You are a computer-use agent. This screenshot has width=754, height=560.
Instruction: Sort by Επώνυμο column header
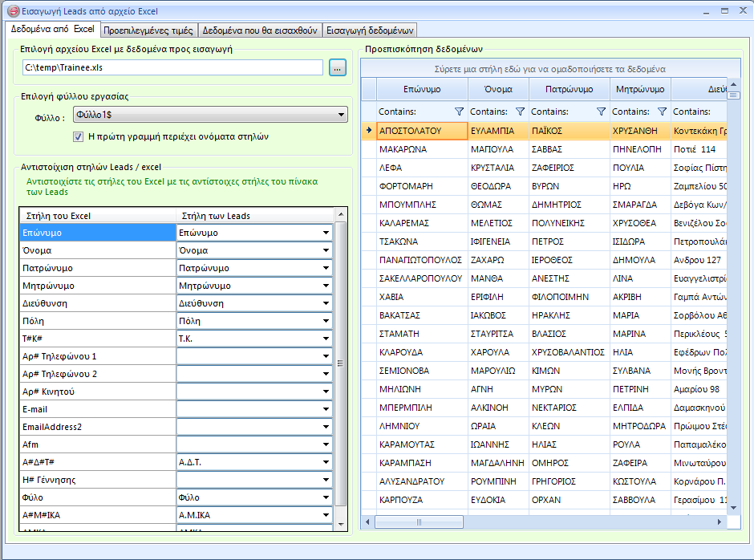422,89
